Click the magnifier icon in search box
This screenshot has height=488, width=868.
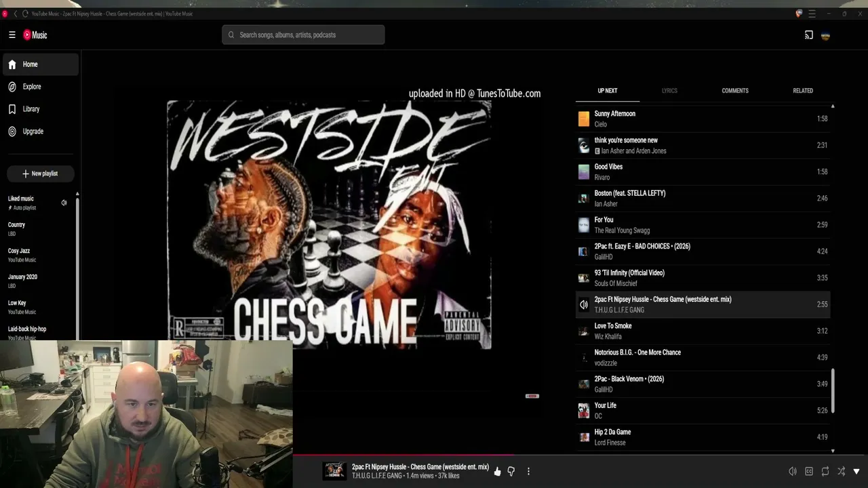[231, 35]
